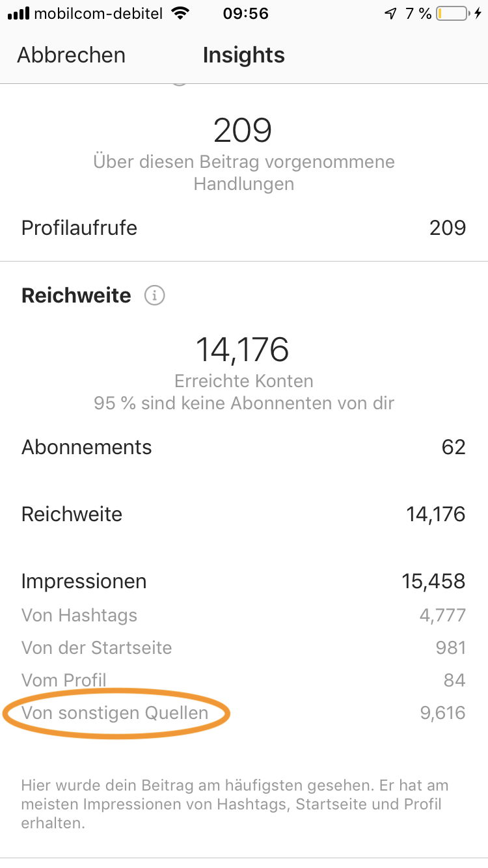488x868 pixels.
Task: Tap the 14,176 Erreichte Konten figure
Action: click(243, 350)
